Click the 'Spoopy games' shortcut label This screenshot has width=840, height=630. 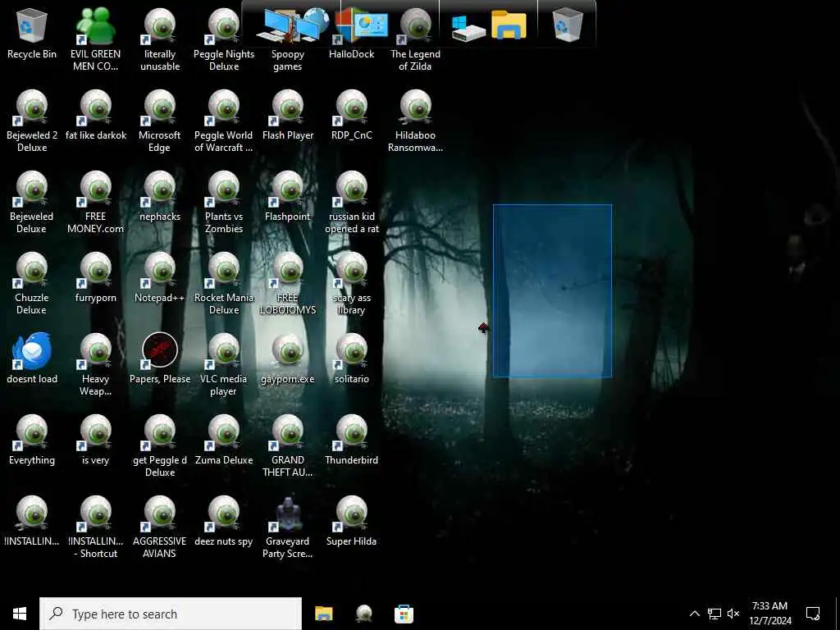point(288,60)
